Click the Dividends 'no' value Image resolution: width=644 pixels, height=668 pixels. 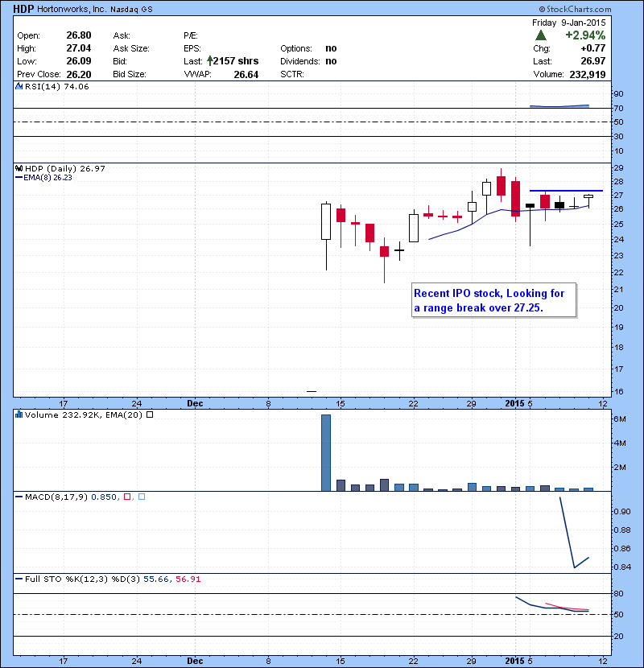pyautogui.click(x=331, y=61)
